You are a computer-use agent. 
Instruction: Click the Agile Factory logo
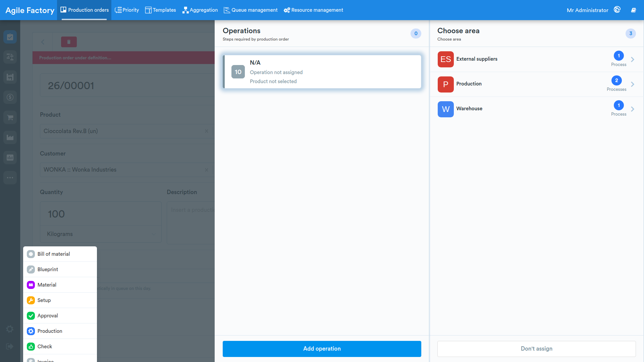coord(30,10)
